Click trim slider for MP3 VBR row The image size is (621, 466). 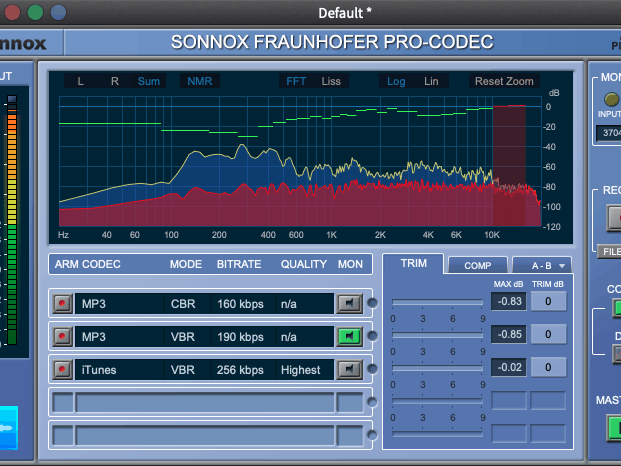tap(437, 335)
